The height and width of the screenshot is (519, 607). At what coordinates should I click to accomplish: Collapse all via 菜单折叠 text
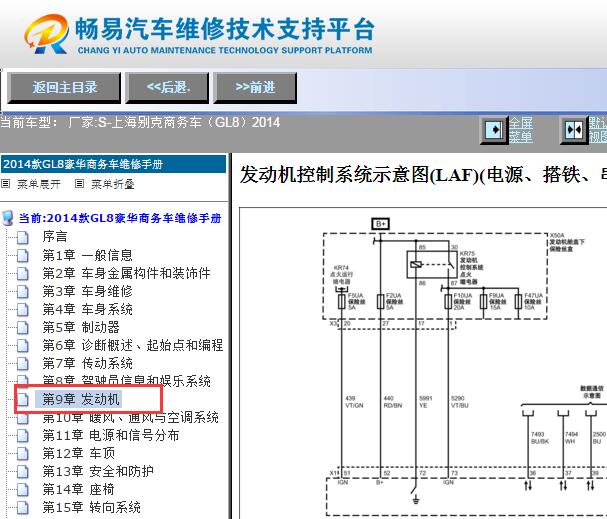pyautogui.click(x=113, y=184)
